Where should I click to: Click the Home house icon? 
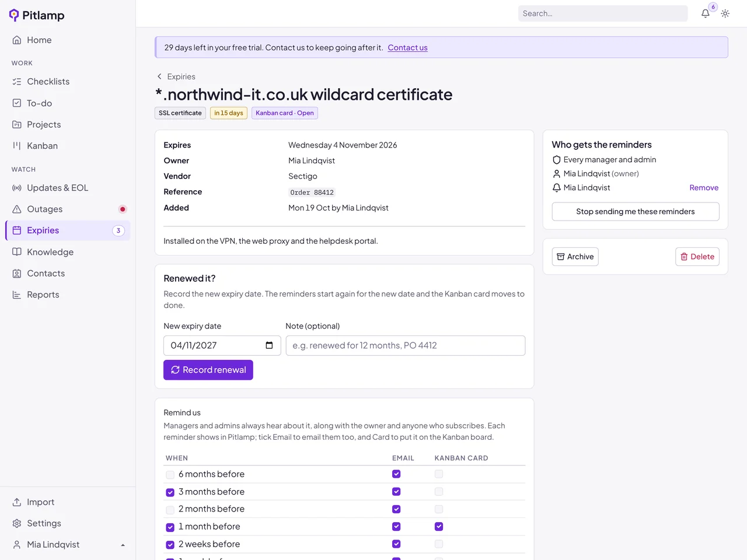[17, 40]
